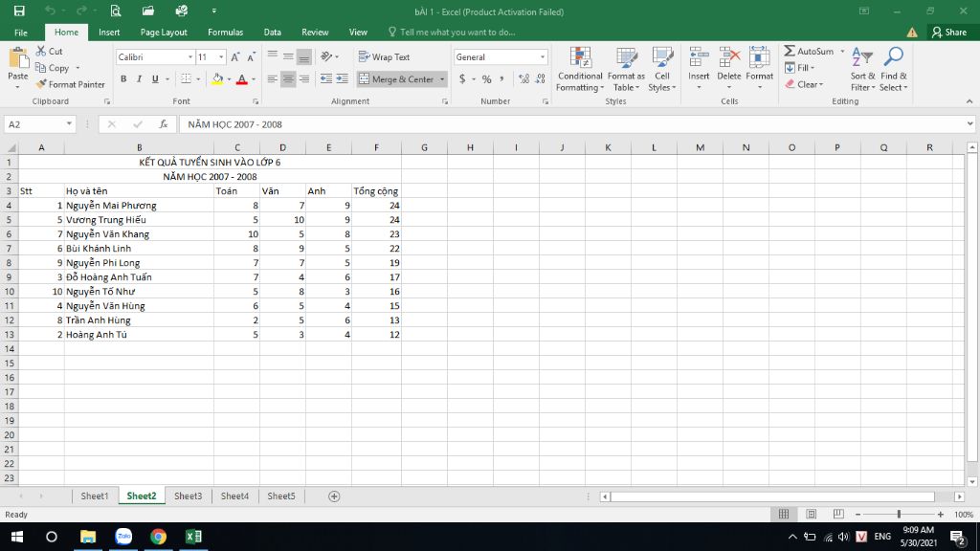Switch to Page Layout view icon
The image size is (980, 551).
coord(812,514)
